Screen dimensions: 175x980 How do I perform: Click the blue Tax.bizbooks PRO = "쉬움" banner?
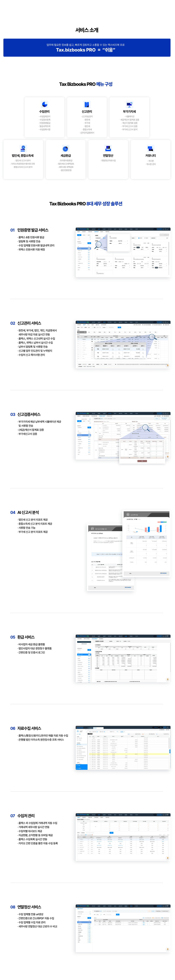point(87,48)
